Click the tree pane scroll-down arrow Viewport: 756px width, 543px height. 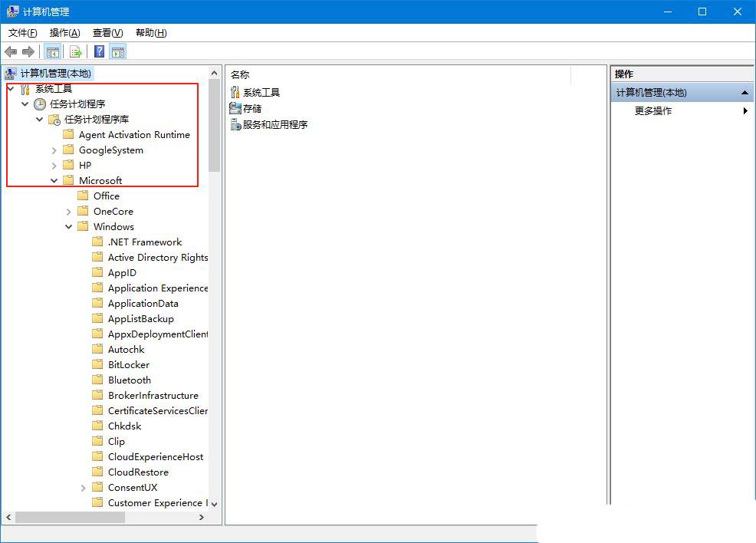[215, 505]
